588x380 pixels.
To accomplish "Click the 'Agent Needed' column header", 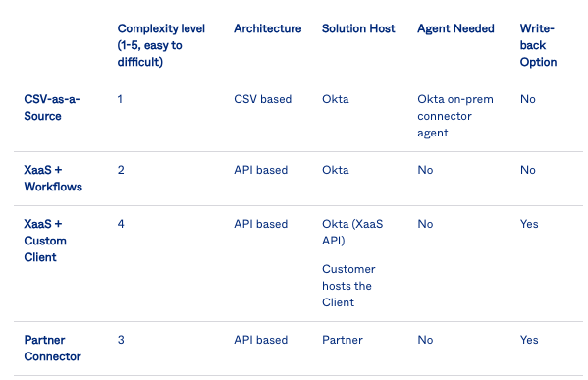I will tap(456, 28).
